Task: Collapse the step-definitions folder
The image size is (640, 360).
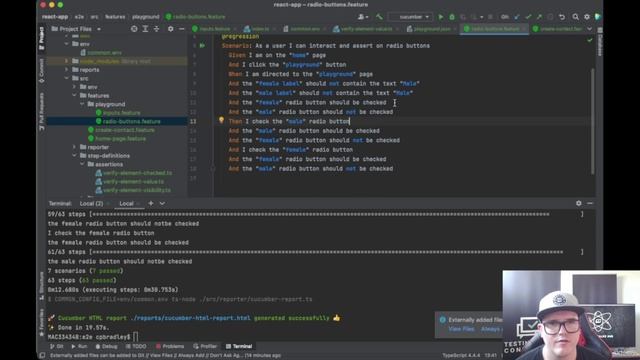Action: pos(74,156)
